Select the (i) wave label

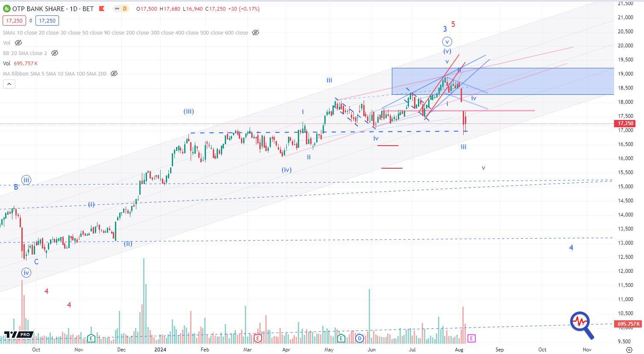[91, 205]
